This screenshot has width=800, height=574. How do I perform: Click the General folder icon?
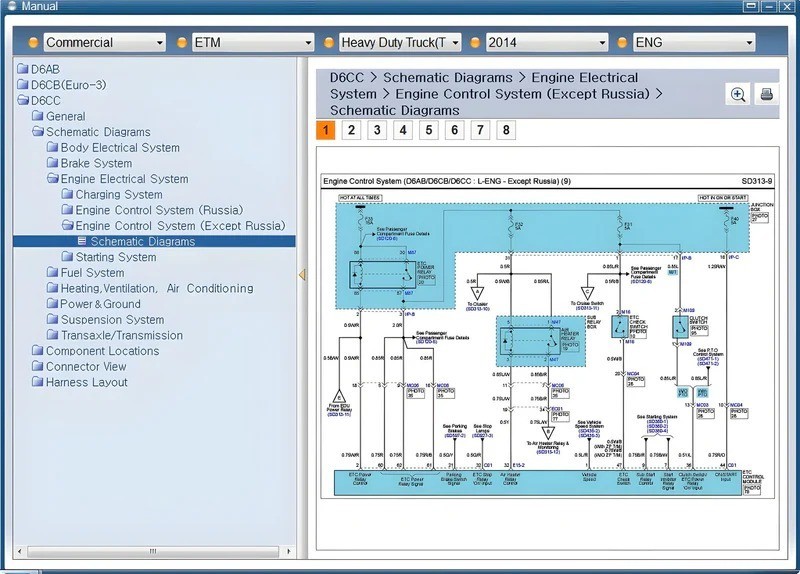pos(37,116)
